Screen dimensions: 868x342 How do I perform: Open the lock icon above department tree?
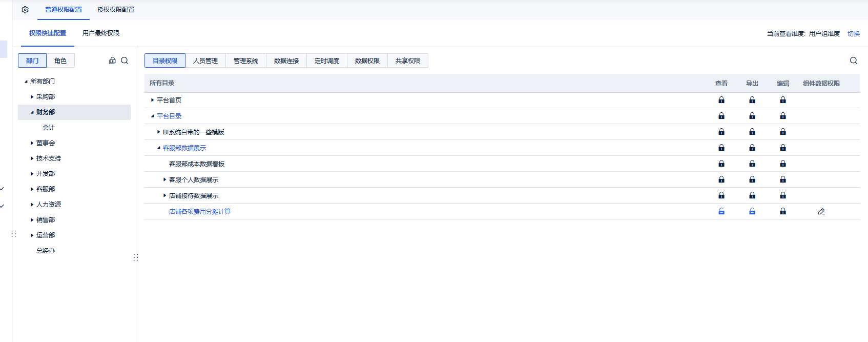click(x=112, y=61)
